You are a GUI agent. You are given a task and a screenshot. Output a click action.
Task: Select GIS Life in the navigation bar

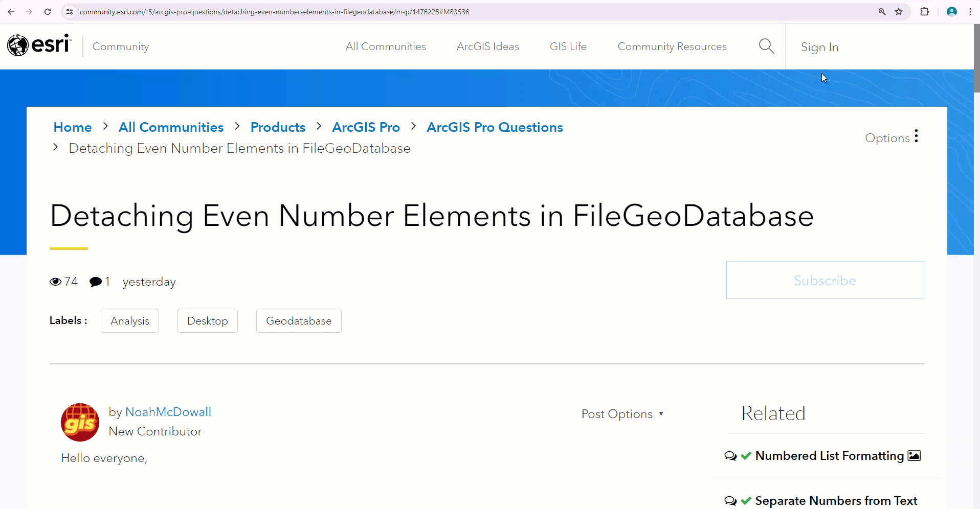pos(568,47)
